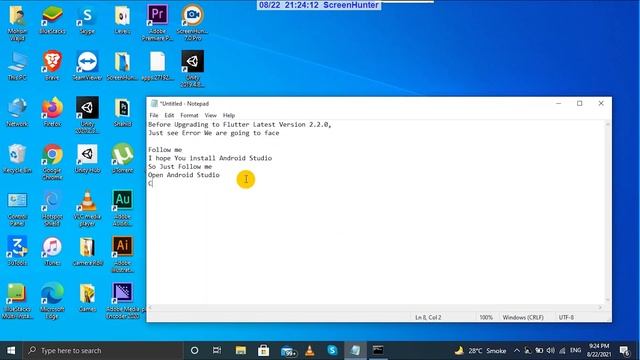Click the BlueStacks Multi-Instance desktop shortcut
Viewport: 640px width, 360px height.
17,300
